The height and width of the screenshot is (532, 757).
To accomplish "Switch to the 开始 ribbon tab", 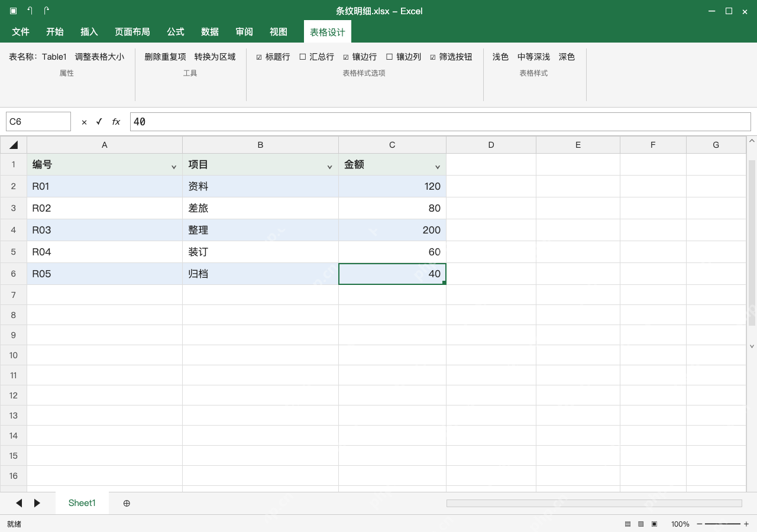I will point(55,32).
